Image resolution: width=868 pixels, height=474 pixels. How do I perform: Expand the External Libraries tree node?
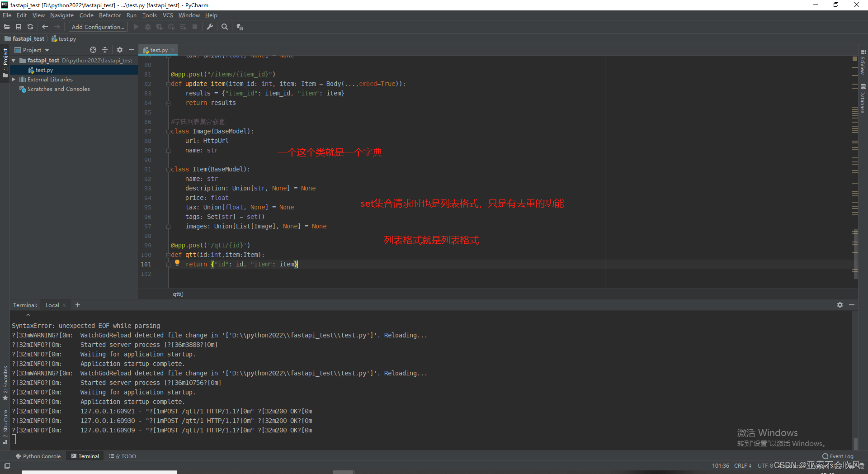point(14,79)
